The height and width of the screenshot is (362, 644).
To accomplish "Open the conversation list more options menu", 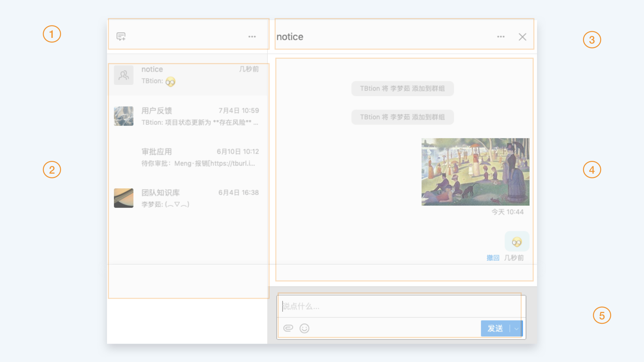I will coord(252,37).
